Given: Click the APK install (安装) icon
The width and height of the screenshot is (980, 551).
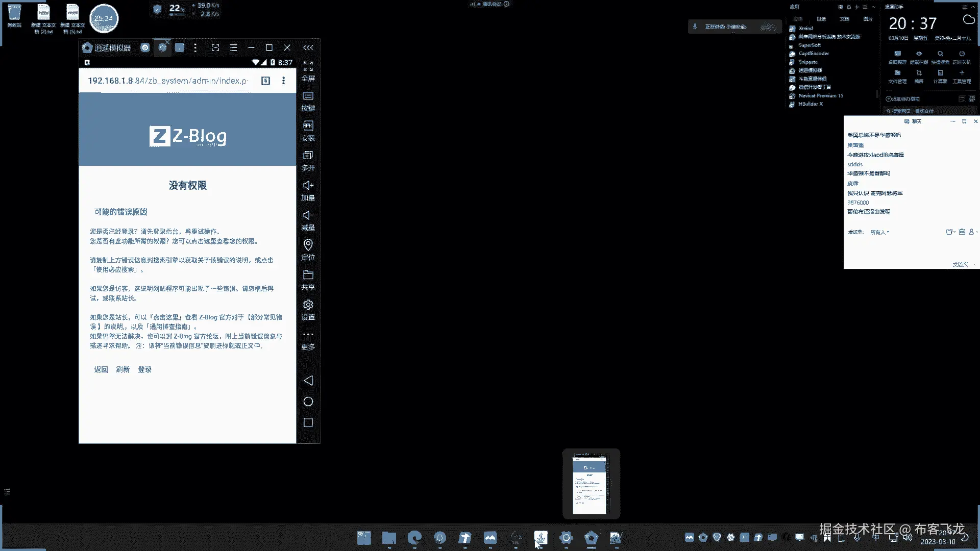Looking at the screenshot, I should point(308,126).
